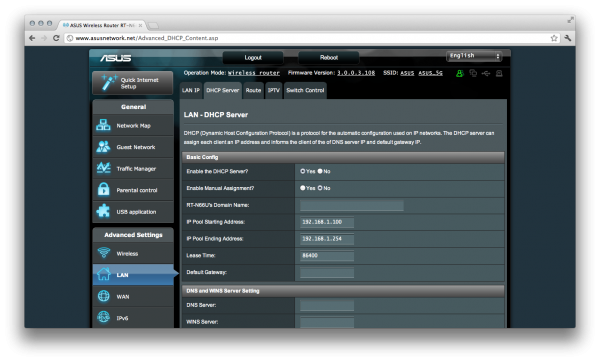600x362 pixels.
Task: Click printer status icon in header
Action: pos(499,73)
